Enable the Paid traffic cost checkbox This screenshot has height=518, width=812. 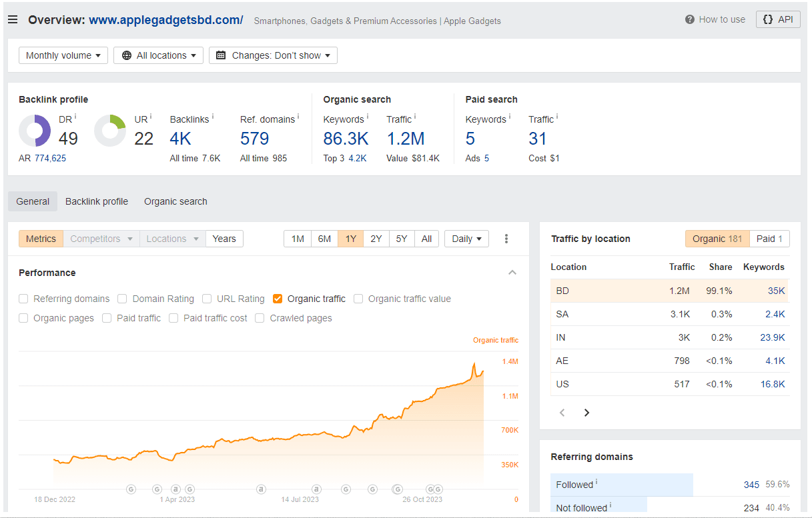click(x=173, y=318)
